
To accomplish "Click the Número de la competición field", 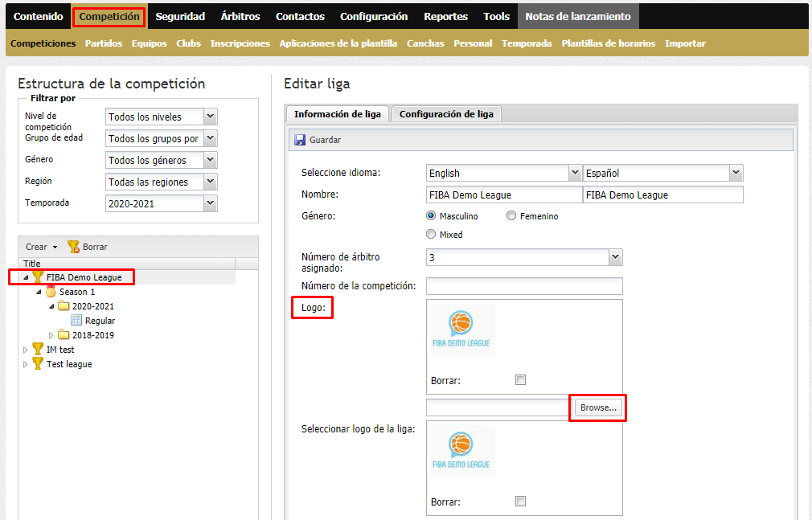I will (x=524, y=286).
